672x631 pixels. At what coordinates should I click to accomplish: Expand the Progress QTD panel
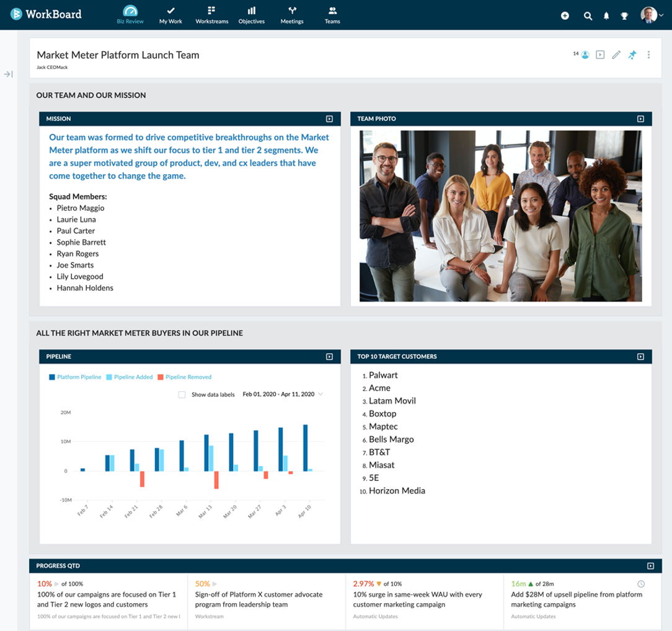coord(650,566)
